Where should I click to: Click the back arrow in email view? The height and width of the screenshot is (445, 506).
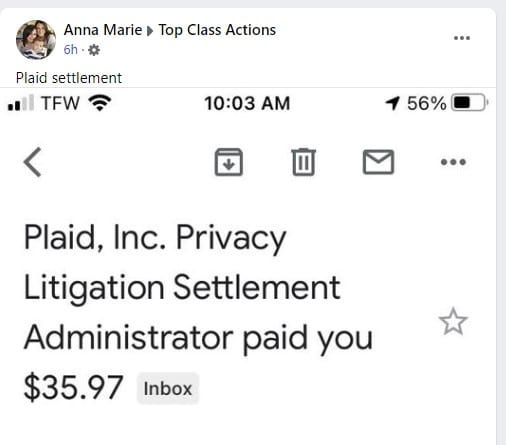[33, 162]
